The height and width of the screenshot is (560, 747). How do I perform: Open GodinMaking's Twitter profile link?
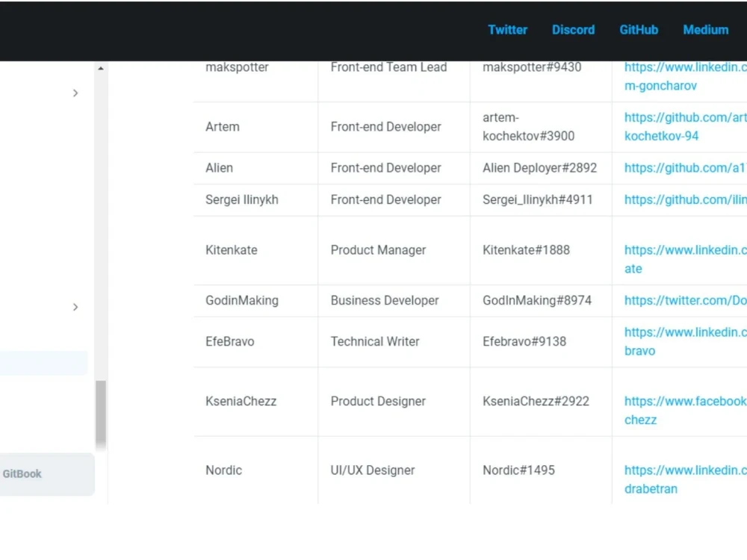coord(686,300)
